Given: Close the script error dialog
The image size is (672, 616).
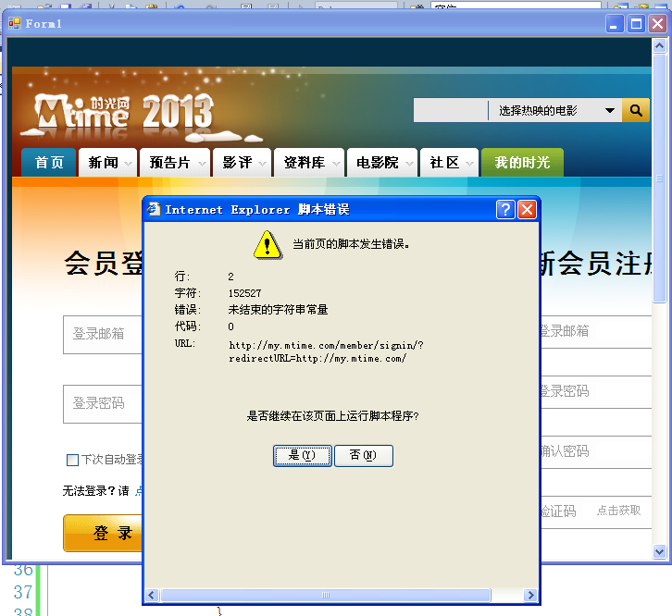Looking at the screenshot, I should point(527,210).
